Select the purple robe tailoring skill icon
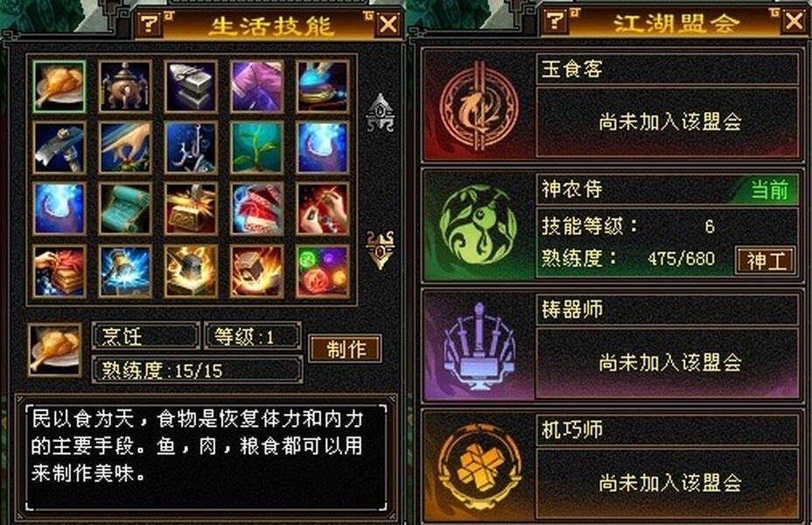Screen dimensions: 812x525 point(256,87)
